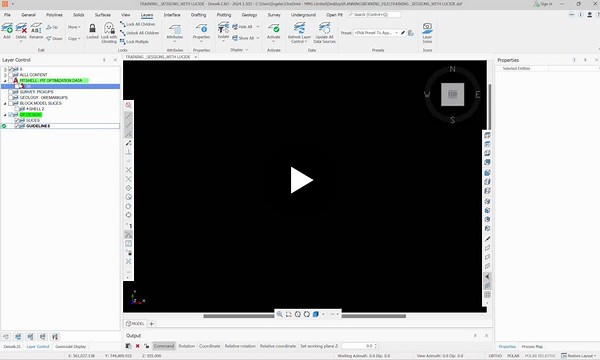Click the red X clear icon in Output
600x360 pixels.
coord(137,346)
